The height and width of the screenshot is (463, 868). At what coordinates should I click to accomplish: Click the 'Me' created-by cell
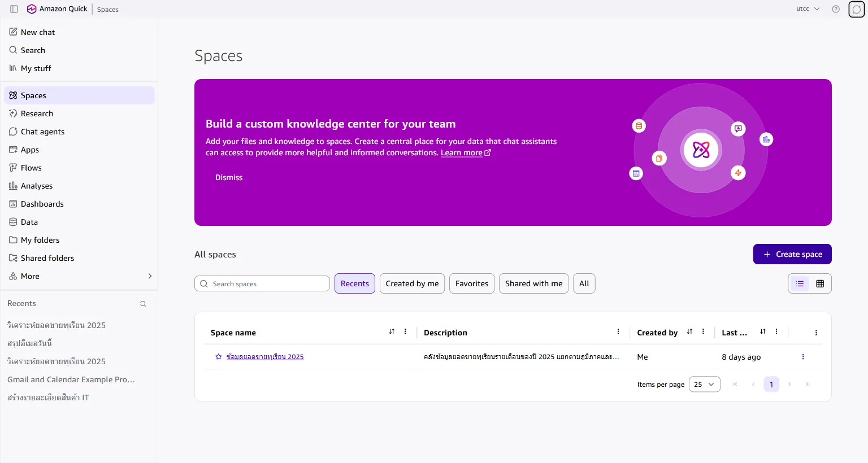click(x=643, y=357)
